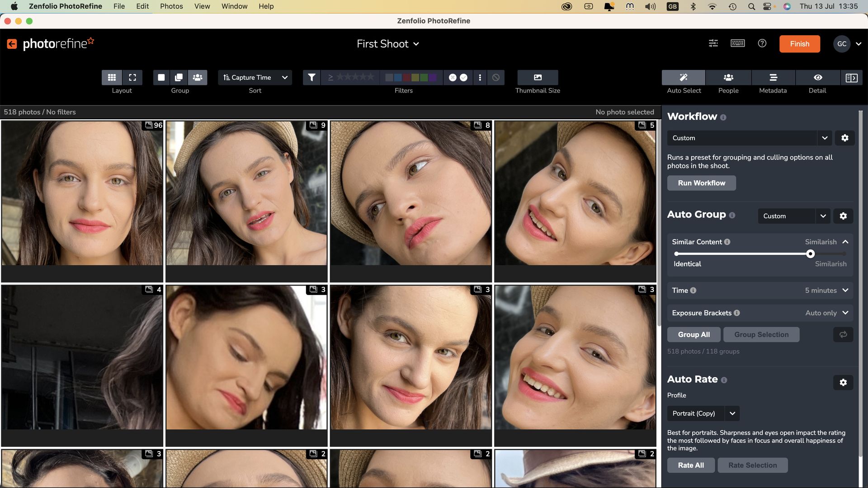Adjust the Similar Content slider
Image resolution: width=868 pixels, height=488 pixels.
810,253
